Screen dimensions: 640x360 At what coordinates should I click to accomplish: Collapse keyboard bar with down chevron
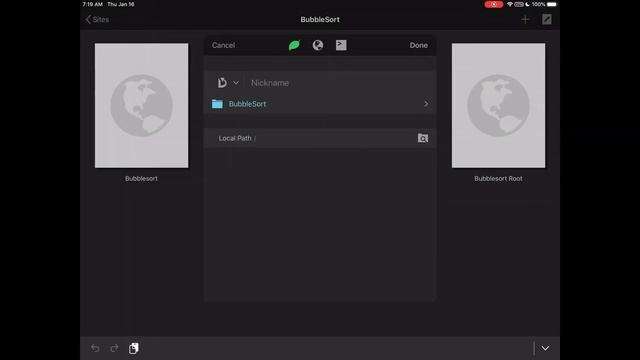pos(545,348)
